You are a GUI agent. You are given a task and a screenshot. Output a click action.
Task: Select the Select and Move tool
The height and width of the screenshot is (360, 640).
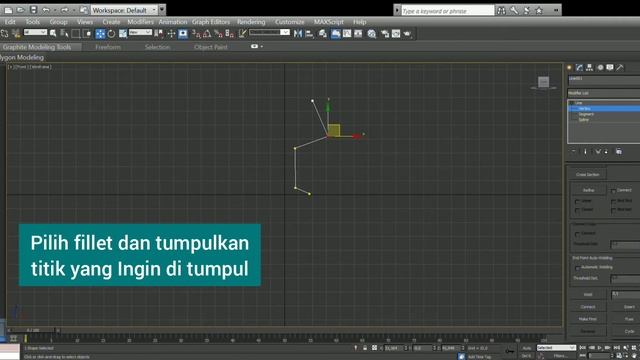100,34
